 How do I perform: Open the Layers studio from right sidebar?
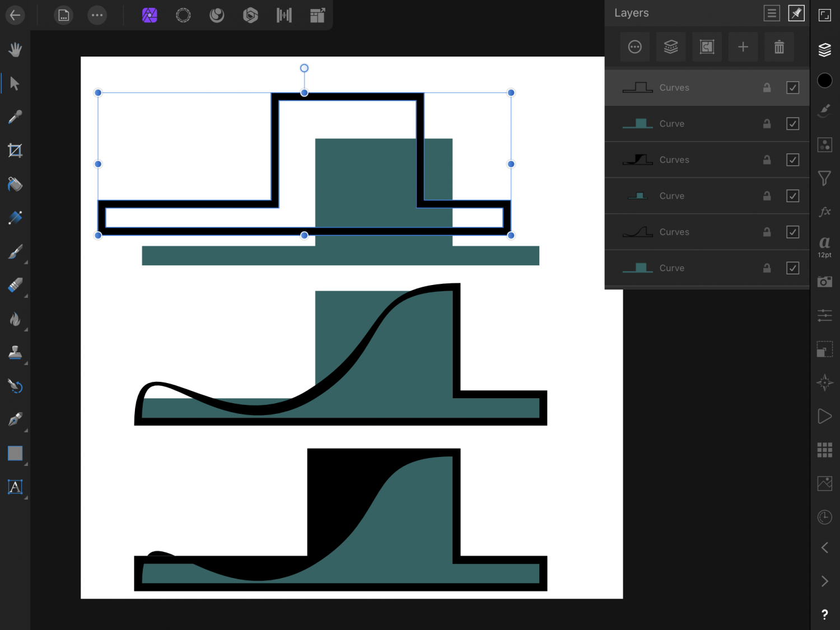[824, 49]
